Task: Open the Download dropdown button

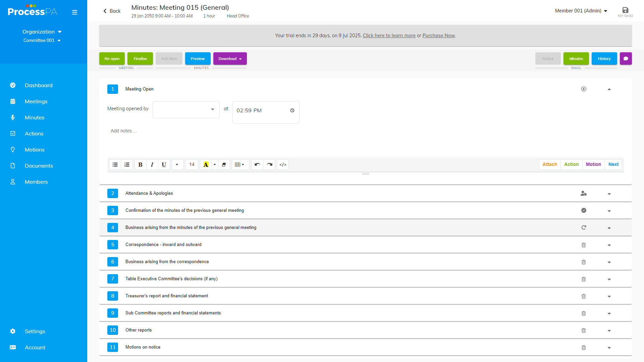Action: pos(230,59)
